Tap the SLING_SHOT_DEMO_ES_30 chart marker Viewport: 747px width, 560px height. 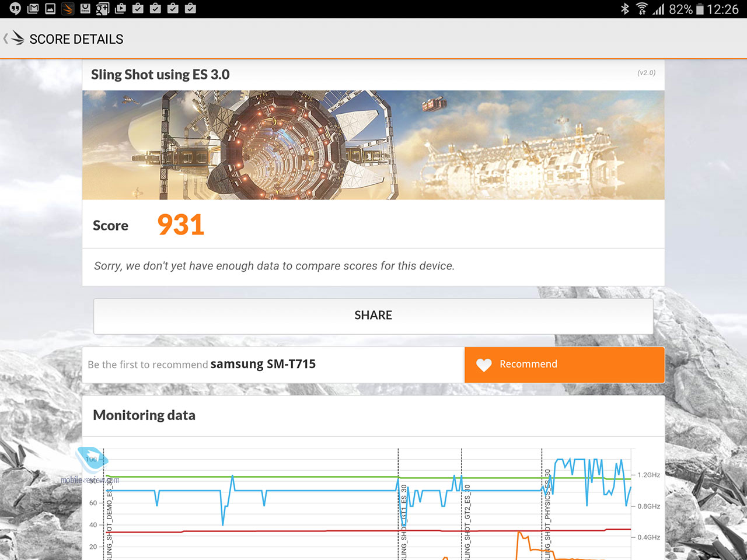[x=109, y=519]
